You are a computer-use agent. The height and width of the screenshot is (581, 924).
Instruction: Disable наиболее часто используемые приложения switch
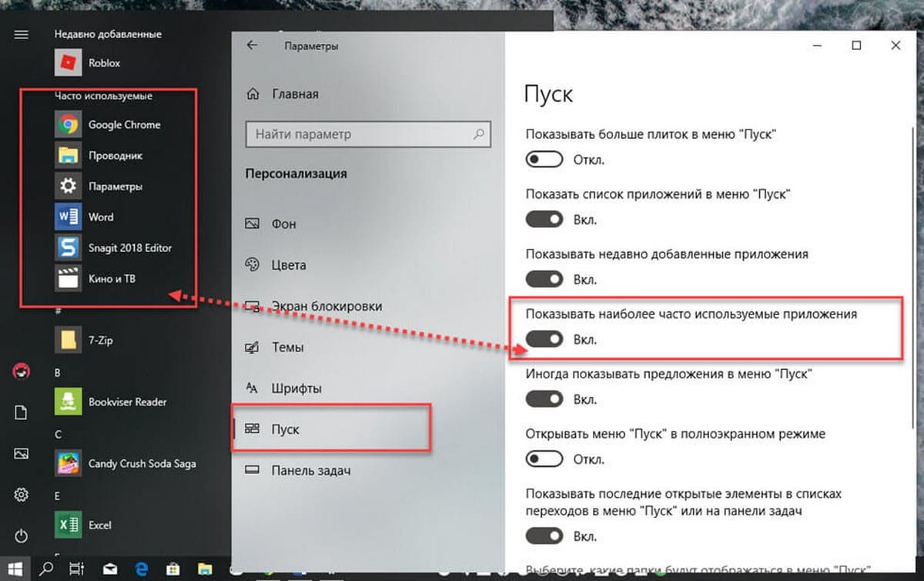(x=545, y=339)
